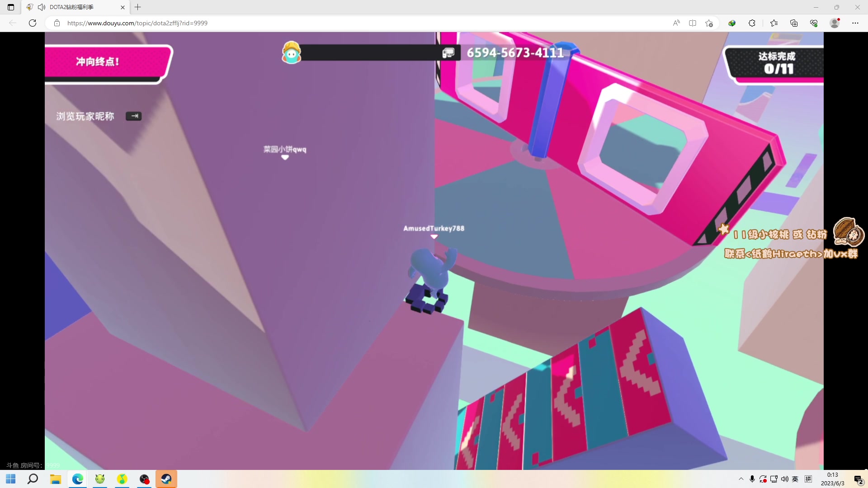Viewport: 868px width, 488px height.
Task: Add this page to favorites
Action: (709, 23)
